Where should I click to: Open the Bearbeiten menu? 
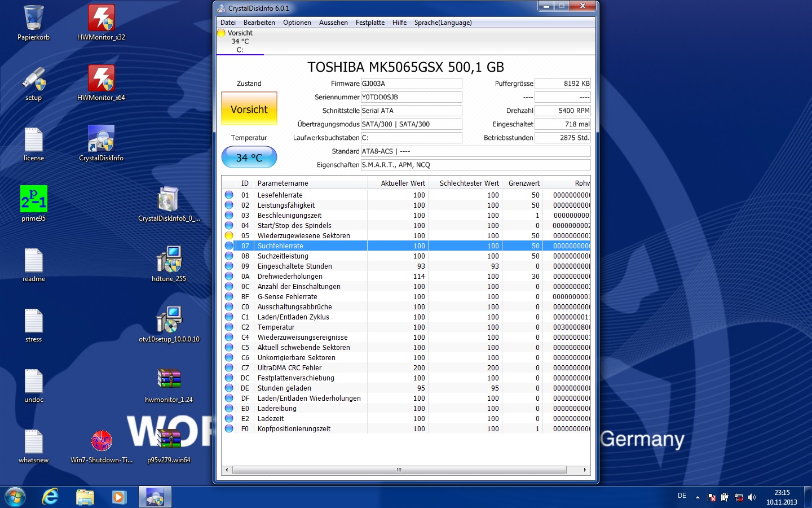click(259, 23)
